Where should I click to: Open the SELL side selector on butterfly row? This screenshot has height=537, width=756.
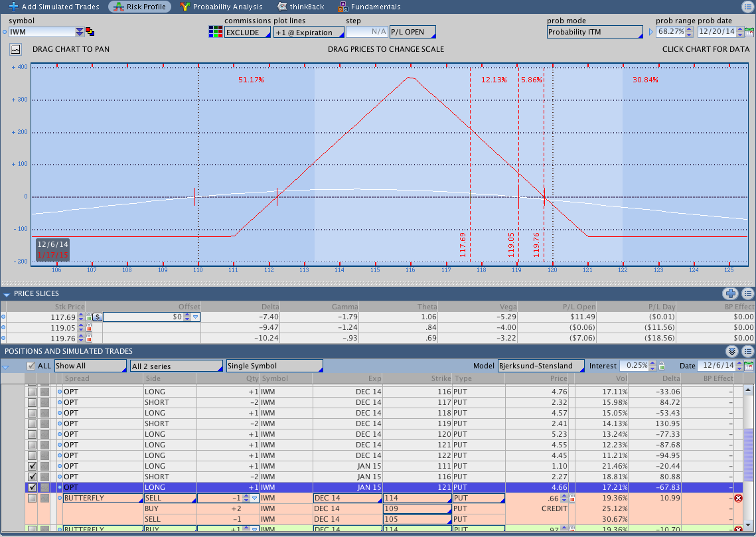coord(170,498)
